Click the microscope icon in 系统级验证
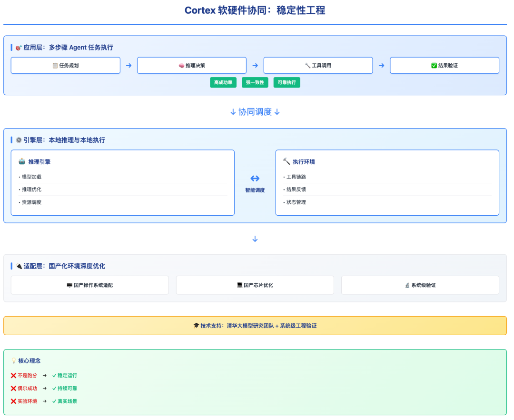This screenshot has width=514, height=420. pyautogui.click(x=407, y=285)
